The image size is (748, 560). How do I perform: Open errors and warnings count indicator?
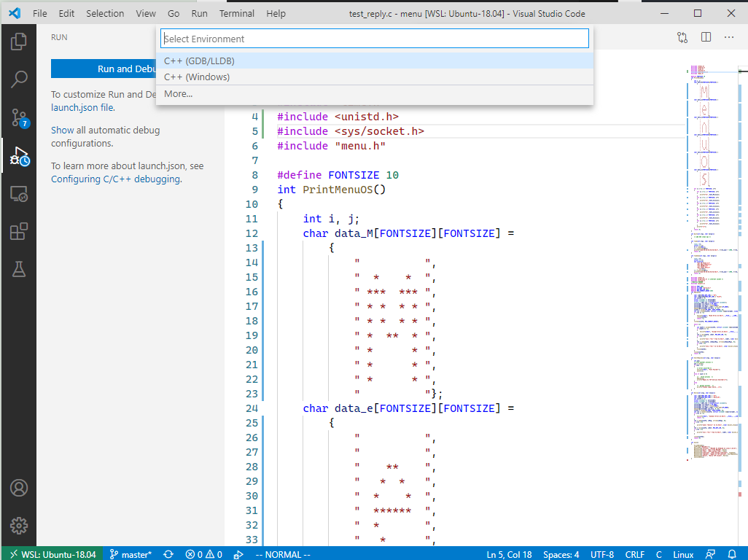pos(203,554)
